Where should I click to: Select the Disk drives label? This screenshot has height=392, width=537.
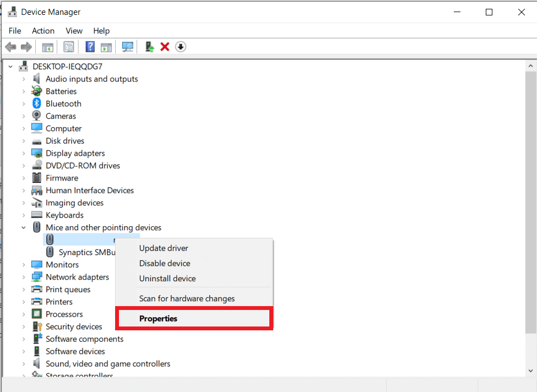pyautogui.click(x=65, y=141)
